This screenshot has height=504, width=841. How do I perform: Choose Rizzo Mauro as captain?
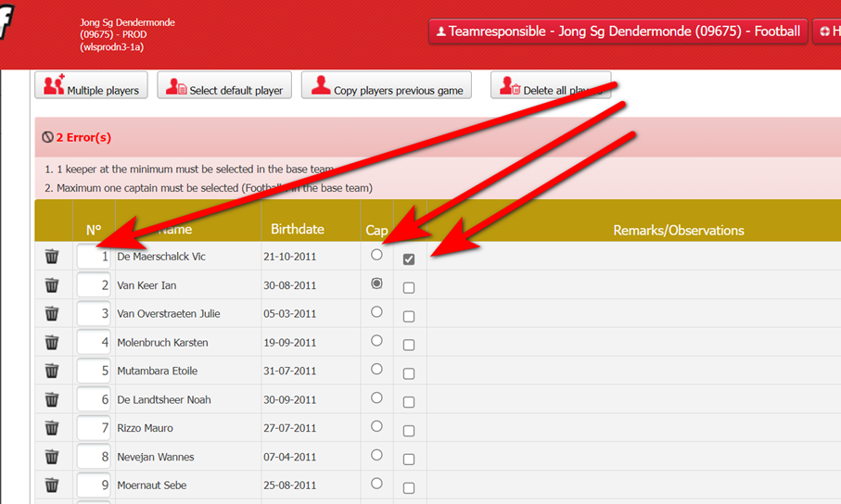click(x=376, y=426)
